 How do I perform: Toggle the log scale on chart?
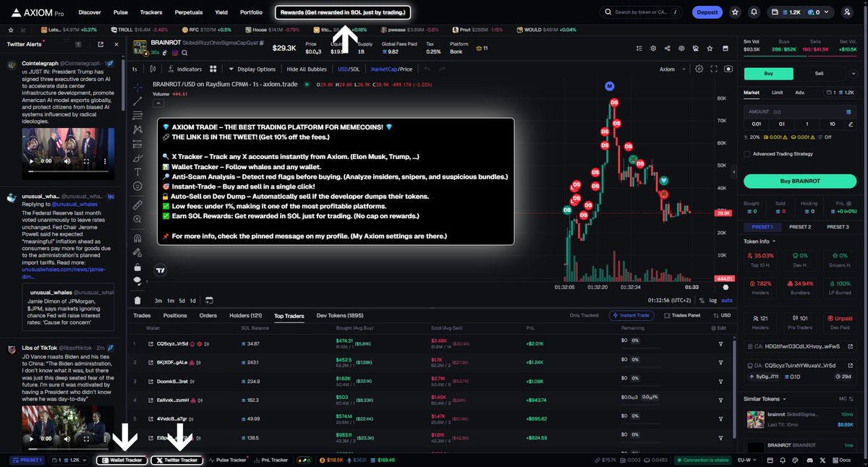click(713, 300)
